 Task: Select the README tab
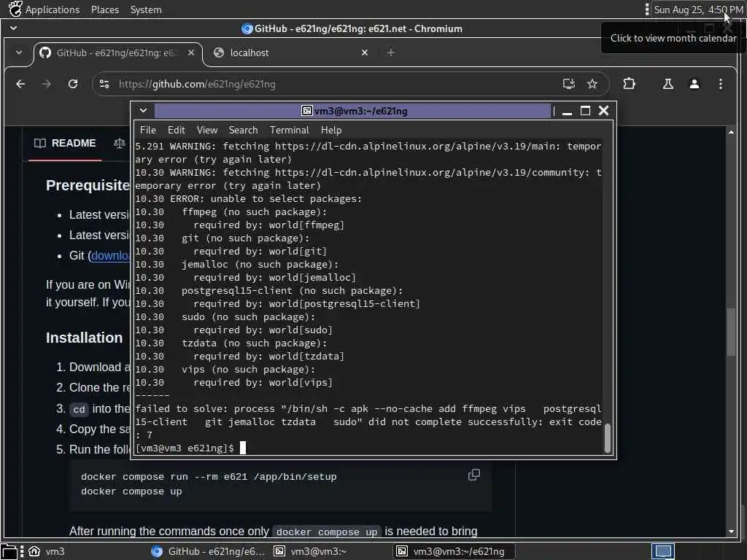pyautogui.click(x=65, y=144)
